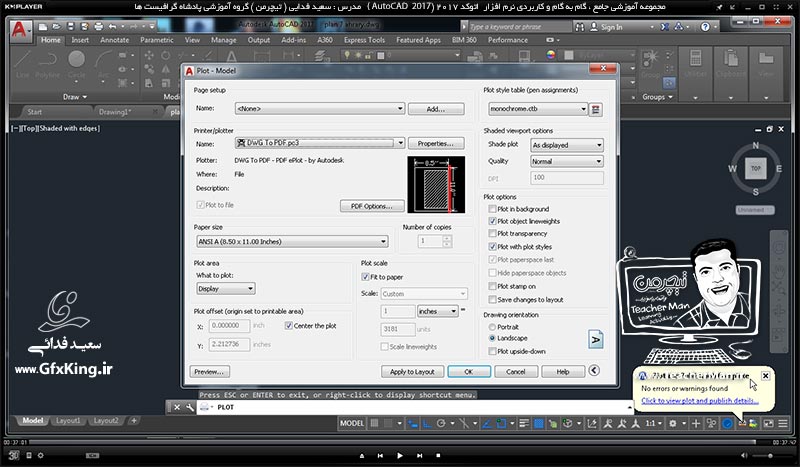The image size is (800, 467).
Task: Switch to the Output ribbon tab
Action: 259,40
